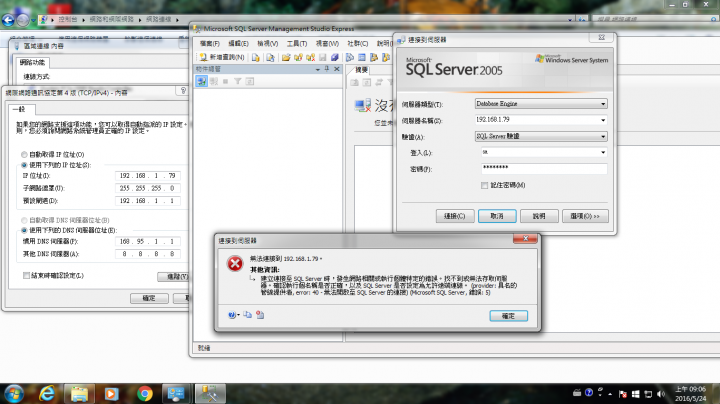Screen dimensions: 720x404
Task: Click 確定 in the connection error dialog
Action: coord(508,316)
